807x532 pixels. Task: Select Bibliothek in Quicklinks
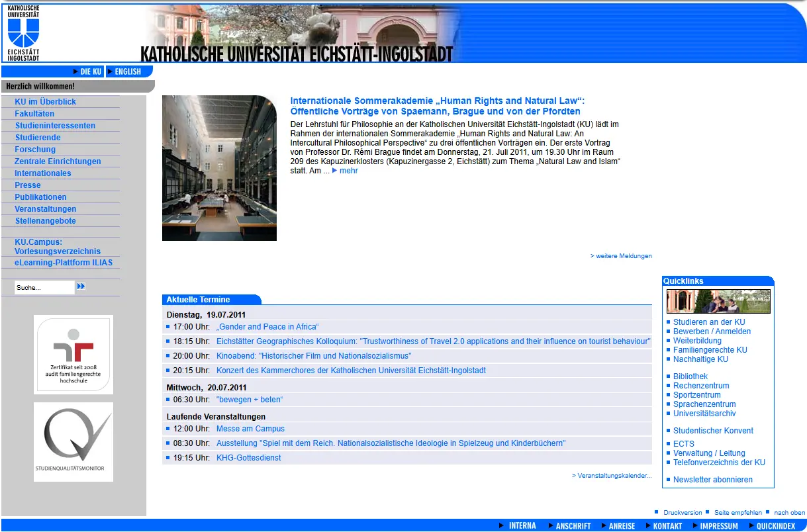tap(690, 377)
